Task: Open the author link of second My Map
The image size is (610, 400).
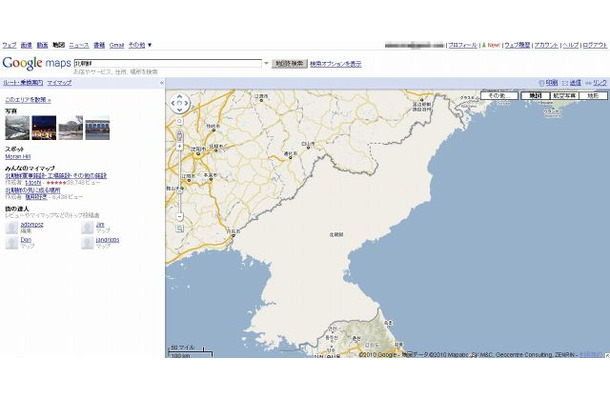Action: pos(36,197)
